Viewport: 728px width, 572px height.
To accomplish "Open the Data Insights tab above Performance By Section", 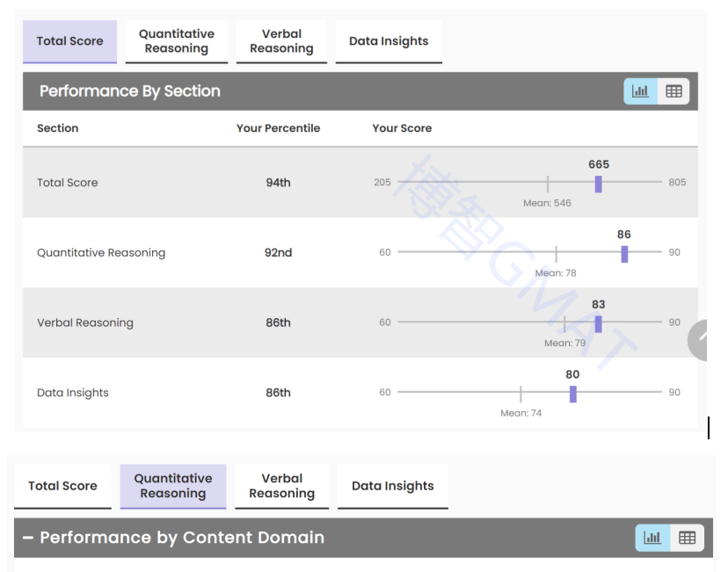I will [389, 41].
